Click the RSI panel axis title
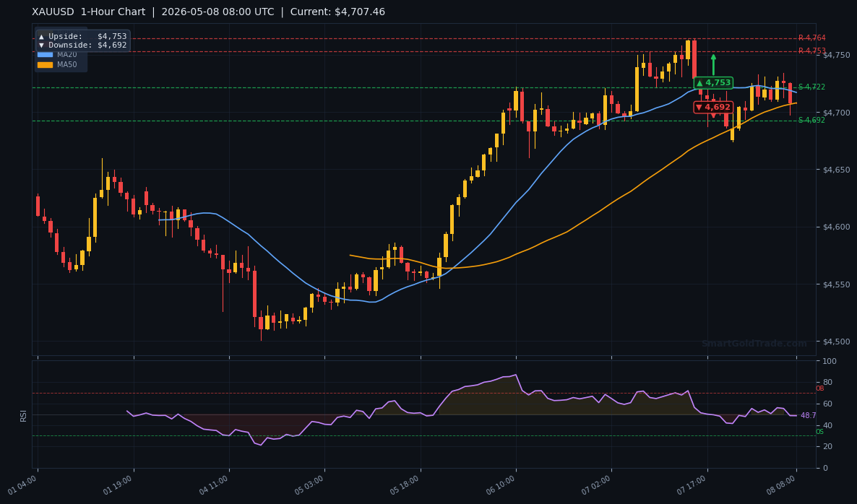Screen dimensions: 857x504 [23, 415]
